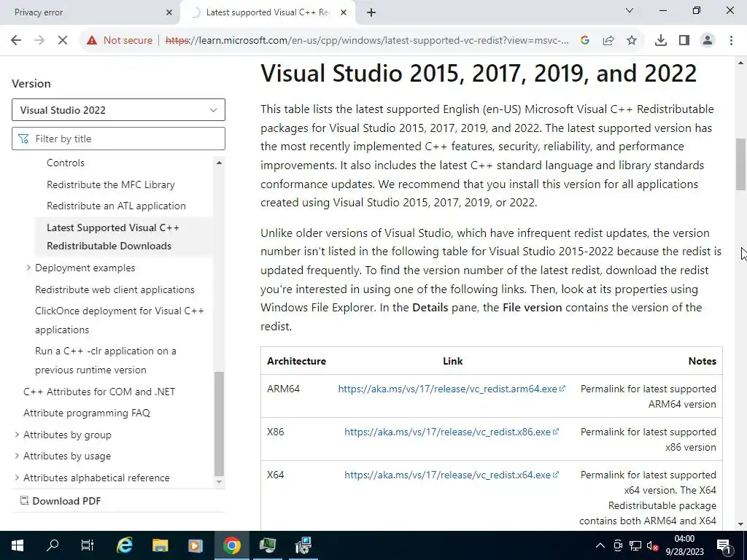The width and height of the screenshot is (747, 560).
Task: Click the sidebar tree scrollbar thumb
Action: tap(219, 424)
